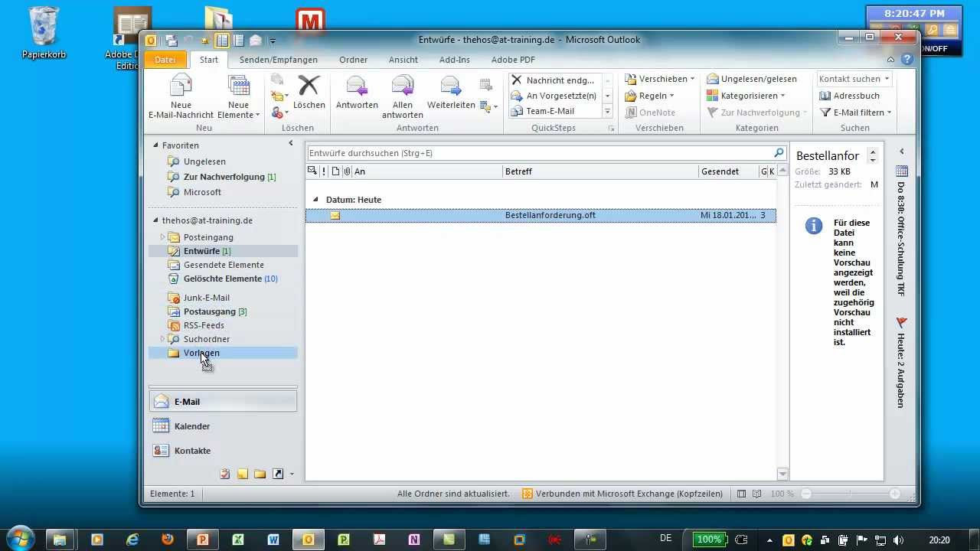Open the E-Mail filtern dropdown
The image size is (980, 551).
[x=855, y=112]
